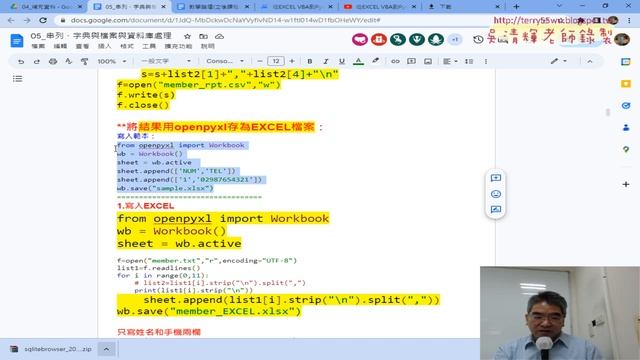Get add-ons with the plus icon
640x360 pixels.
[x=626, y=184]
